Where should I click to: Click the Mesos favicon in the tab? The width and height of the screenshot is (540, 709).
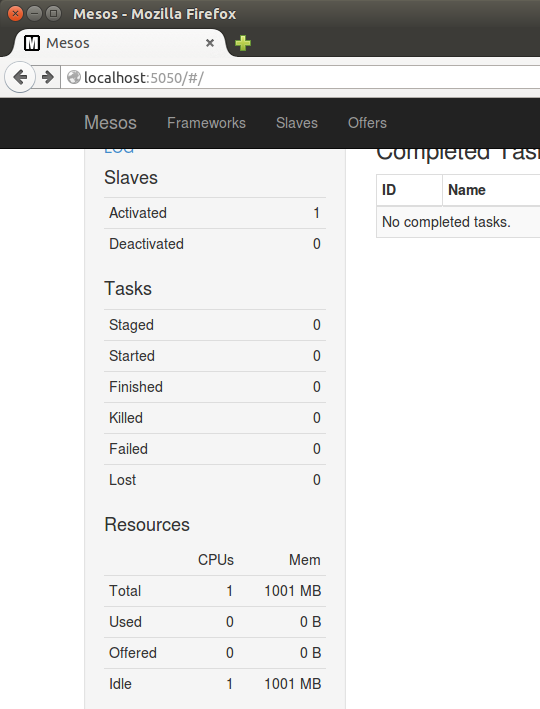[32, 43]
